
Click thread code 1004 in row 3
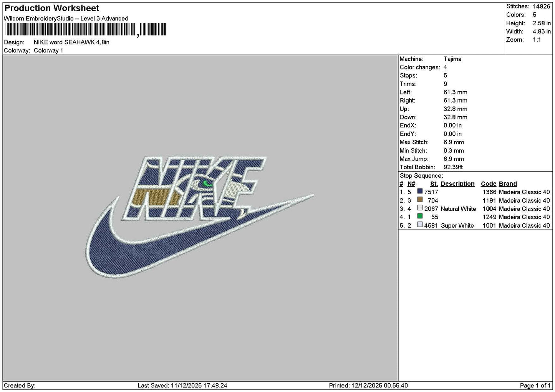click(489, 209)
